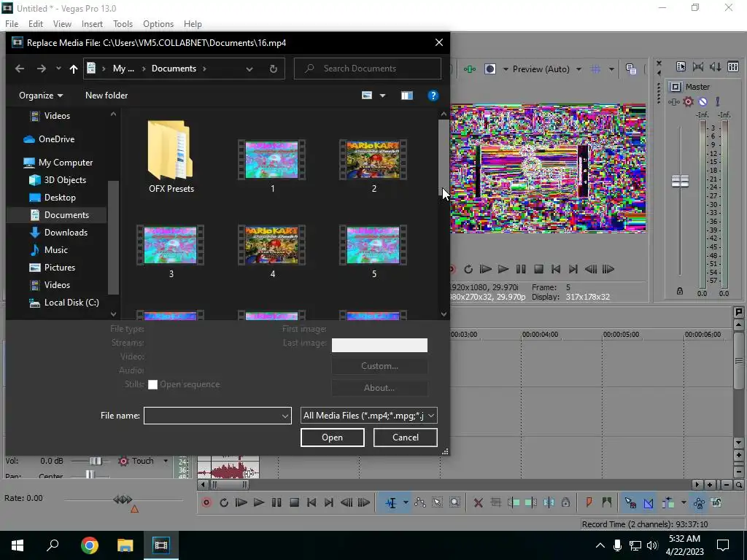747x560 pixels.
Task: Select the Zoom Edit (magnifier) tool
Action: click(455, 502)
